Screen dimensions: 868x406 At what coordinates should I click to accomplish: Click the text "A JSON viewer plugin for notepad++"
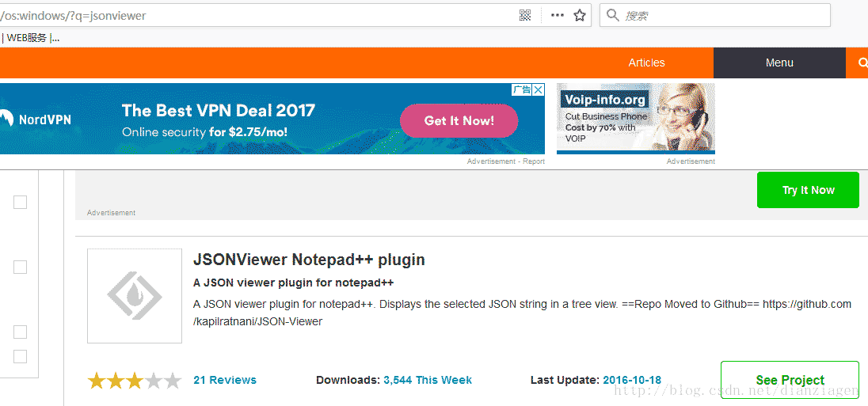293,283
